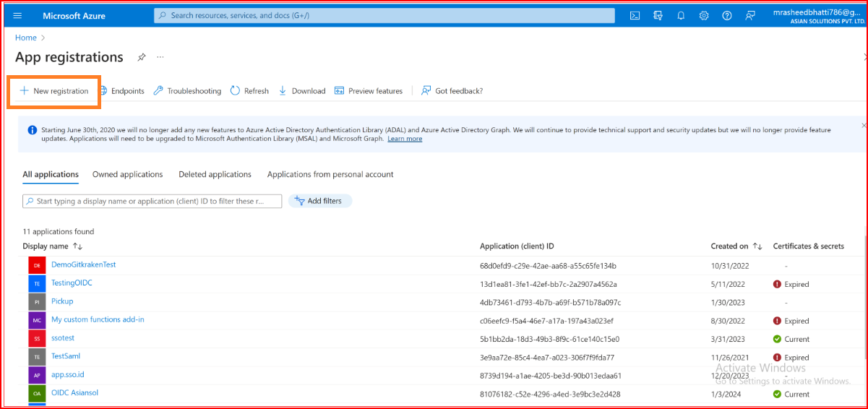Click the Microsoft Azure logo text
The image size is (868, 409).
tap(74, 15)
